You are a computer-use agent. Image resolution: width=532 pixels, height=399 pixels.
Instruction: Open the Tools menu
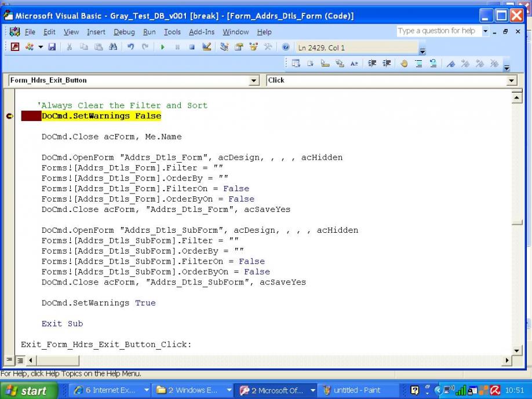172,32
